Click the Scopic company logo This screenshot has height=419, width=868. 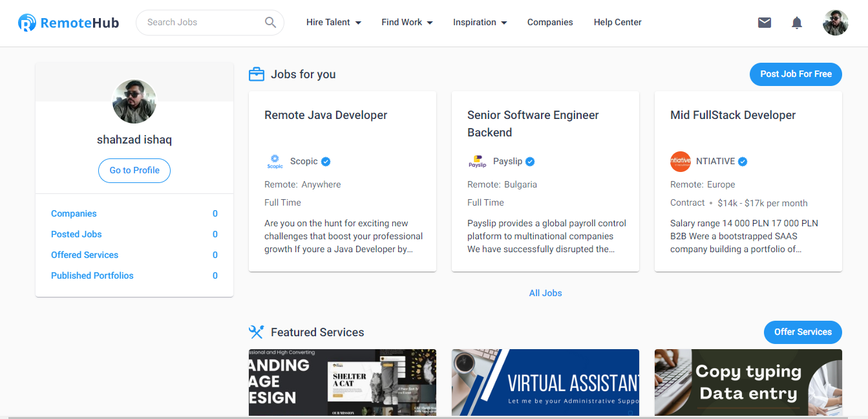click(275, 162)
